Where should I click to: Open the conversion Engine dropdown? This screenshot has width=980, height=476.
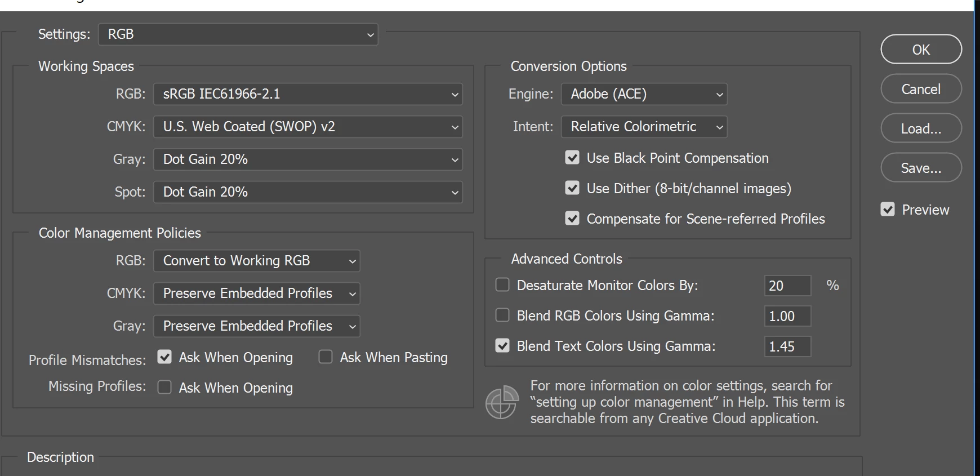point(644,94)
